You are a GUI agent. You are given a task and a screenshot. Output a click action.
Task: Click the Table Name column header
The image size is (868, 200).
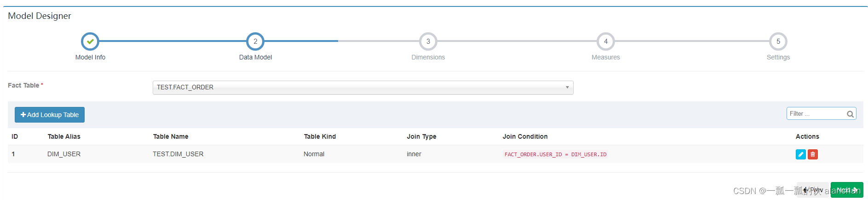click(171, 136)
